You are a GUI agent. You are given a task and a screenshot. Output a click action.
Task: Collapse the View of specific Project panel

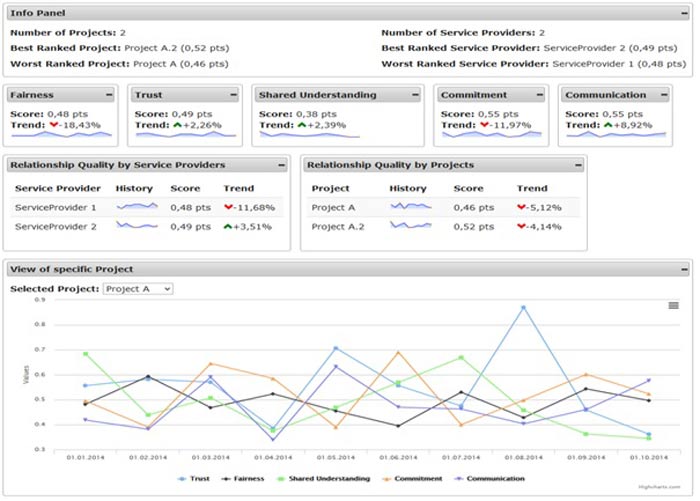(x=681, y=269)
